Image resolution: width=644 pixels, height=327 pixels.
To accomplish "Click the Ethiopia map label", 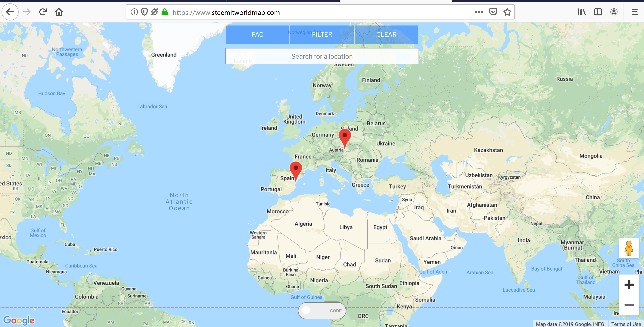I will pos(409,283).
